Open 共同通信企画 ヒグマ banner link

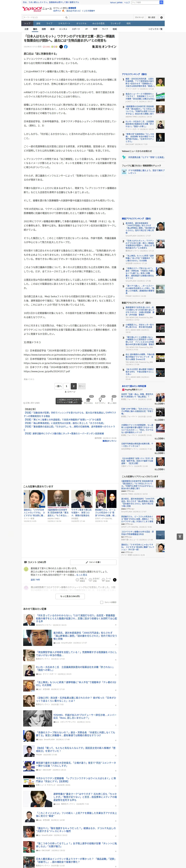coord(146,157)
